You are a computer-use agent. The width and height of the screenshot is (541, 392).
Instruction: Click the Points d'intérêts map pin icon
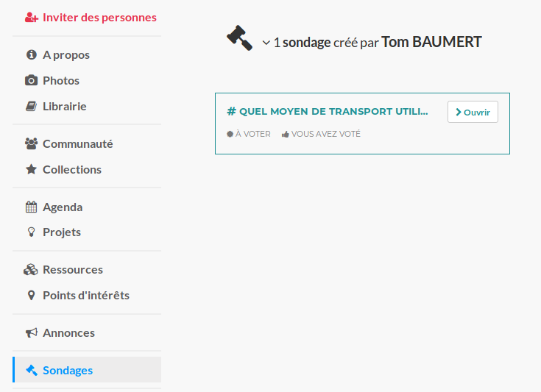31,295
